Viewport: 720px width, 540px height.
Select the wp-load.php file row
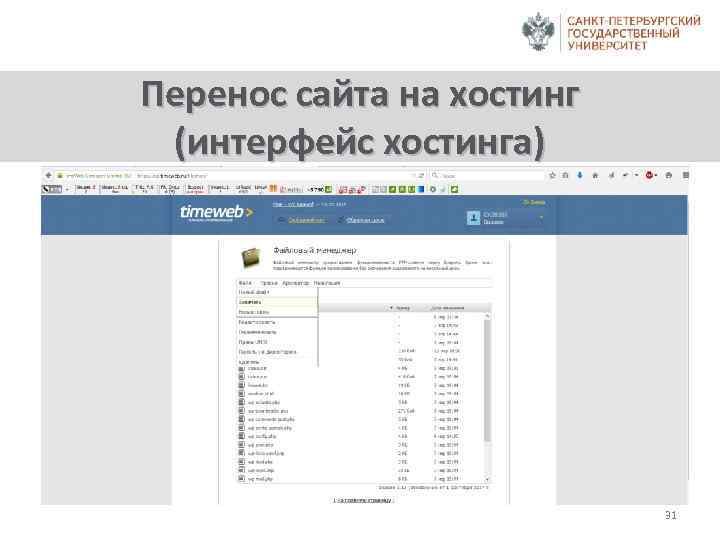pos(360,461)
